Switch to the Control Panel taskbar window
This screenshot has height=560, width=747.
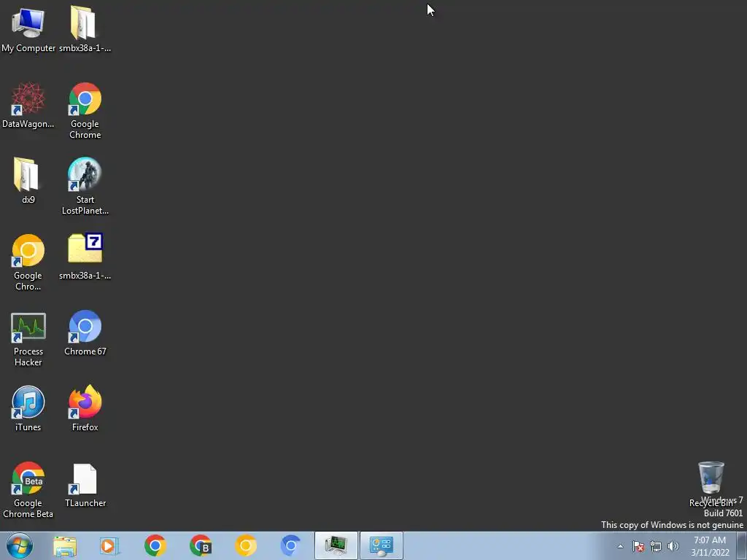381,545
